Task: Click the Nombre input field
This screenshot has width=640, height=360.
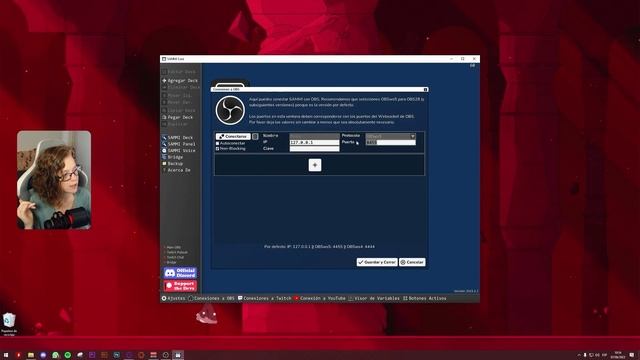Action: [x=314, y=136]
